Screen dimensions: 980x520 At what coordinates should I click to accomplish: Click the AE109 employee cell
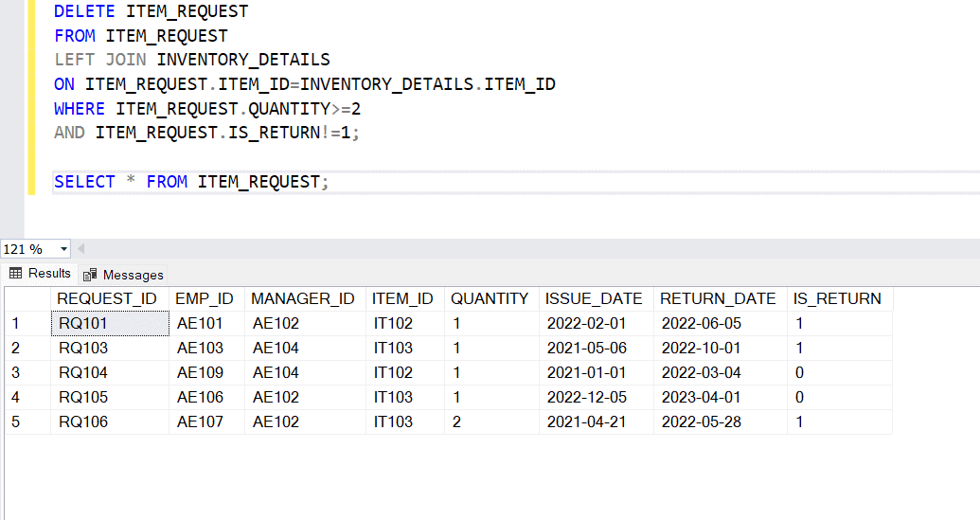(x=206, y=372)
